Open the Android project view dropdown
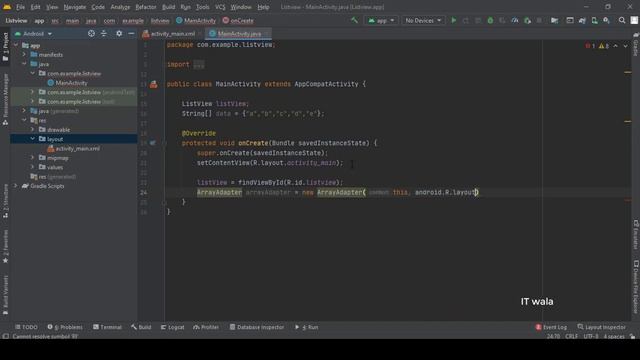640x360 pixels. click(x=33, y=33)
